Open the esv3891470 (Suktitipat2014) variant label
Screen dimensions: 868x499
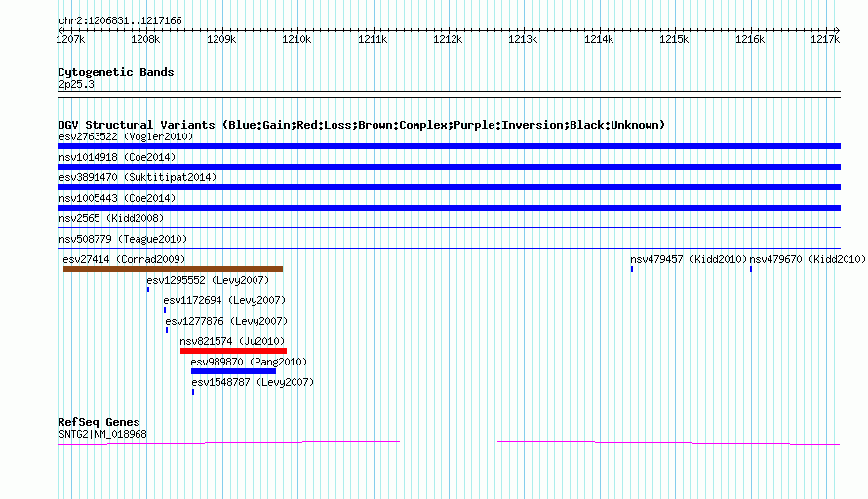pos(138,177)
